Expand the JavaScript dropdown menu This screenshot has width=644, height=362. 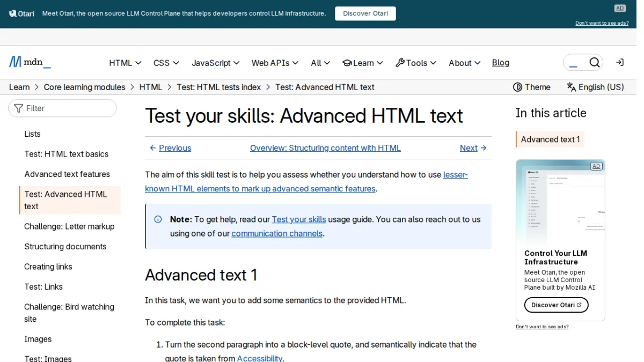[216, 63]
